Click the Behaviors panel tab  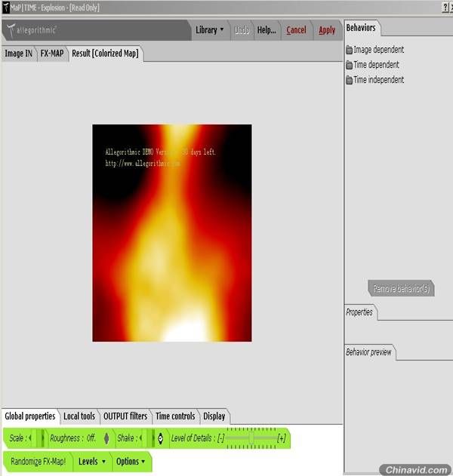click(x=361, y=28)
